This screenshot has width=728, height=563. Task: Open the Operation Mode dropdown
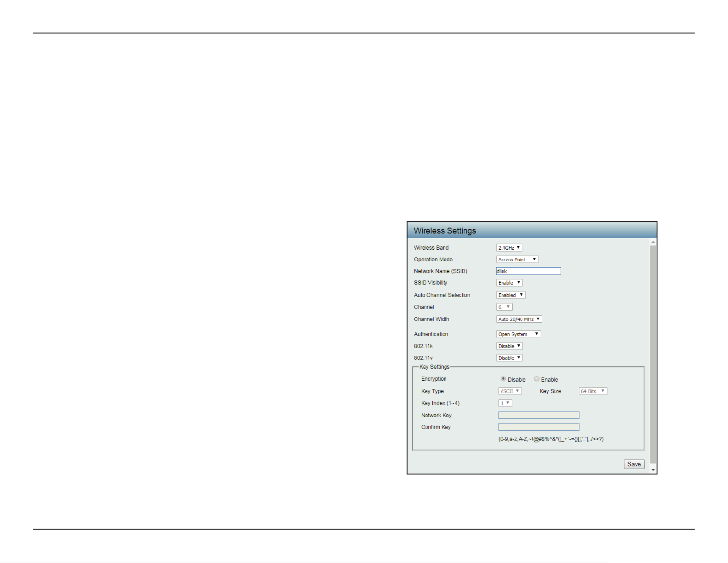point(517,259)
